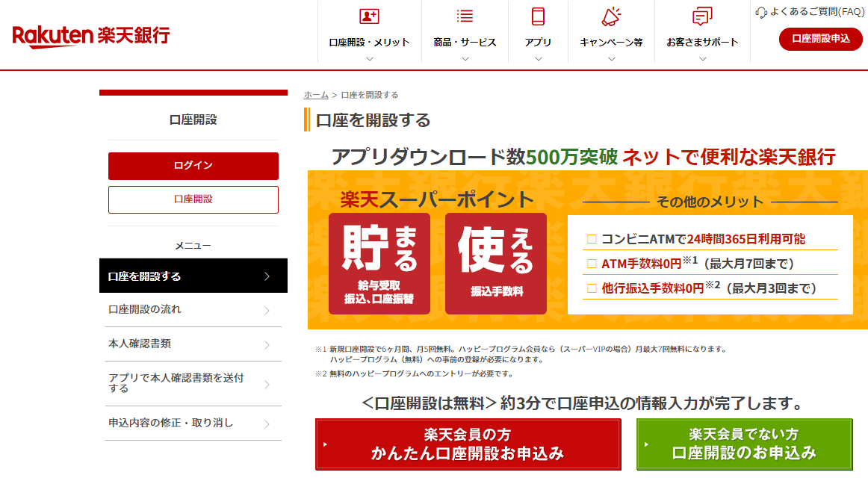868x484 pixels.
Task: Open the 商品・サービス menu label
Action: [x=465, y=43]
